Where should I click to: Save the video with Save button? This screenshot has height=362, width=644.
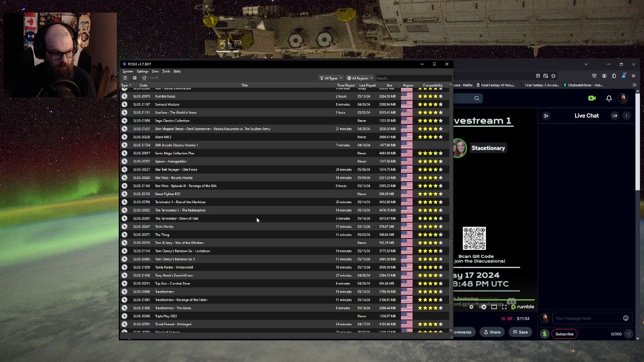[x=520, y=332]
